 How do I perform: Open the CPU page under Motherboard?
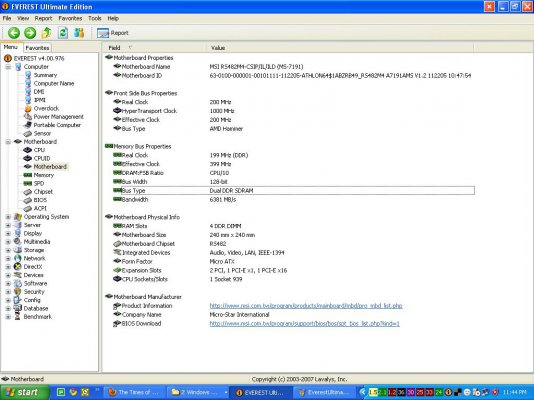pos(39,150)
